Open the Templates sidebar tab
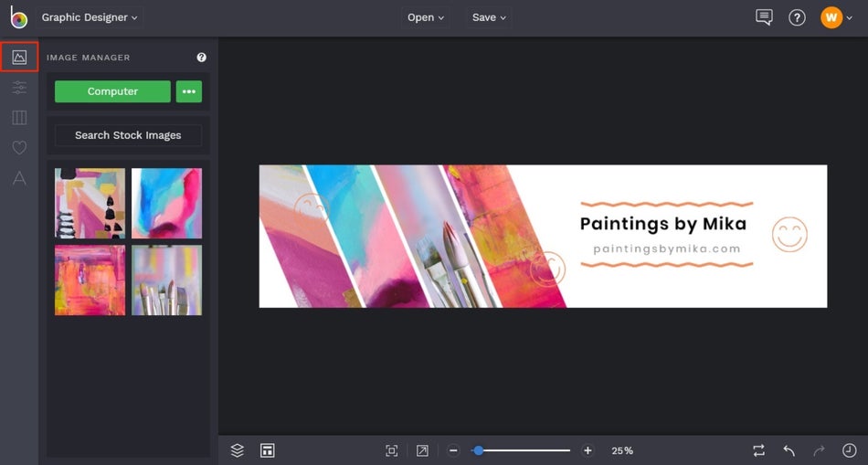 19,117
